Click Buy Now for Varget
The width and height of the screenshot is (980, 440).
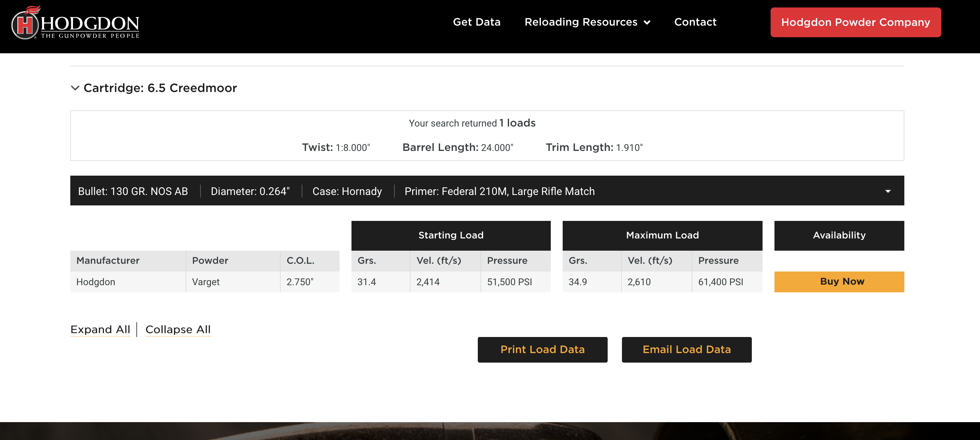click(839, 282)
